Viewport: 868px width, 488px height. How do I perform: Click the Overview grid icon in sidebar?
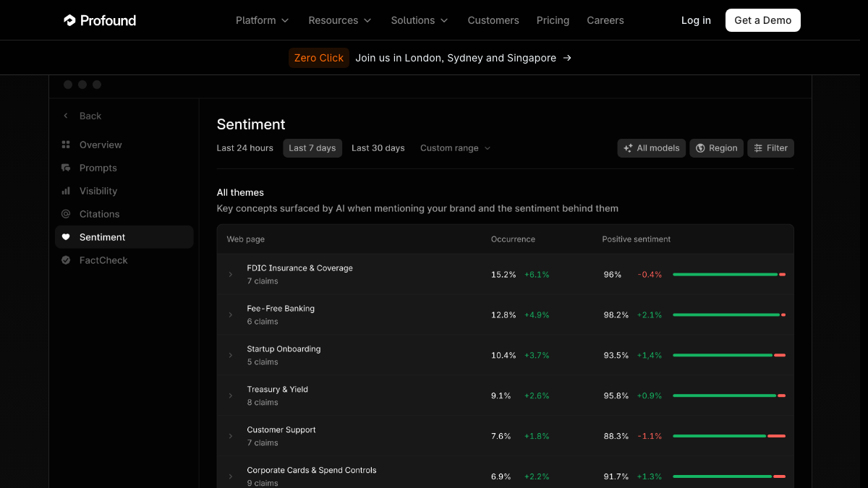pyautogui.click(x=66, y=145)
